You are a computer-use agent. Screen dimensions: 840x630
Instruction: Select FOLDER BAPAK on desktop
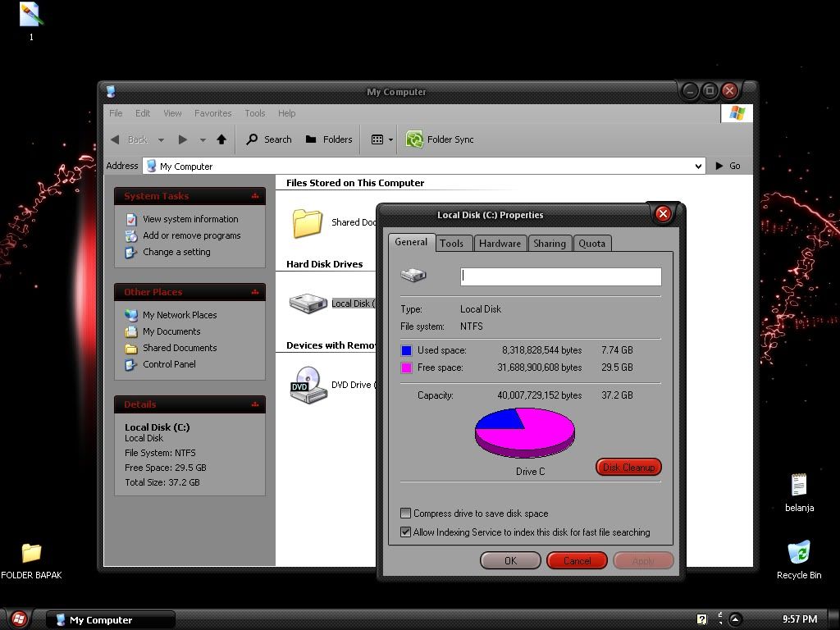pos(31,561)
